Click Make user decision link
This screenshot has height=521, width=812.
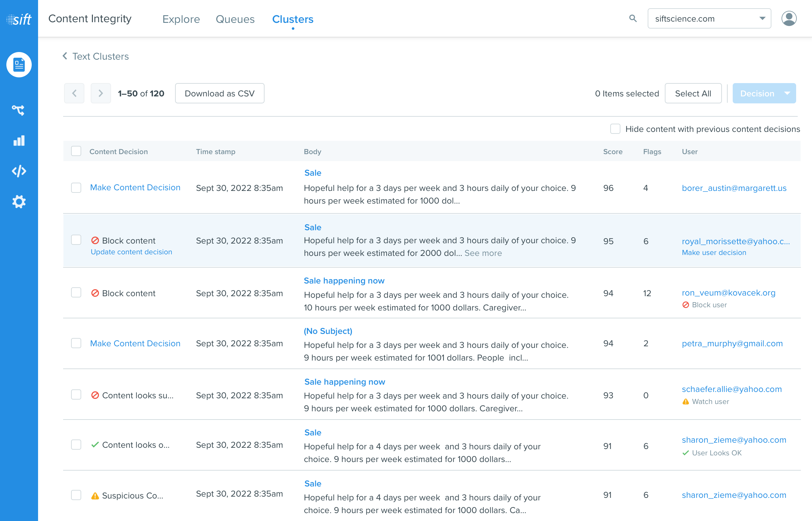[x=714, y=253]
